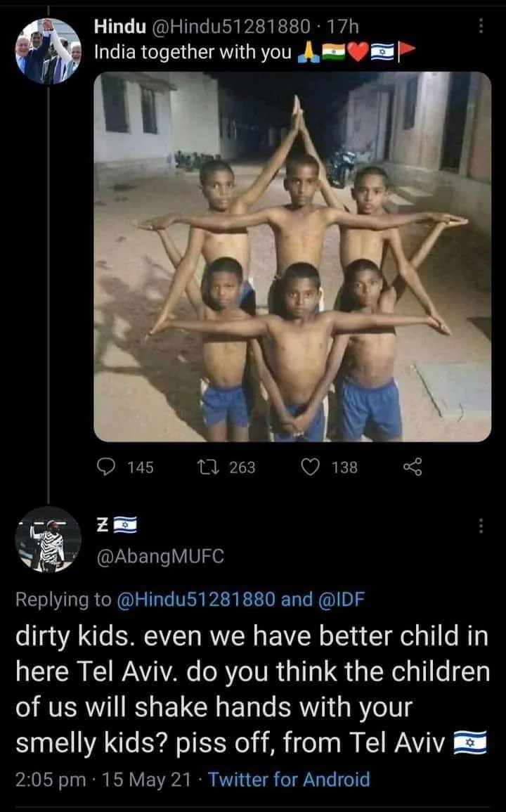The image size is (506, 812).
Task: Like the tweet with the heart icon
Action: 310,467
